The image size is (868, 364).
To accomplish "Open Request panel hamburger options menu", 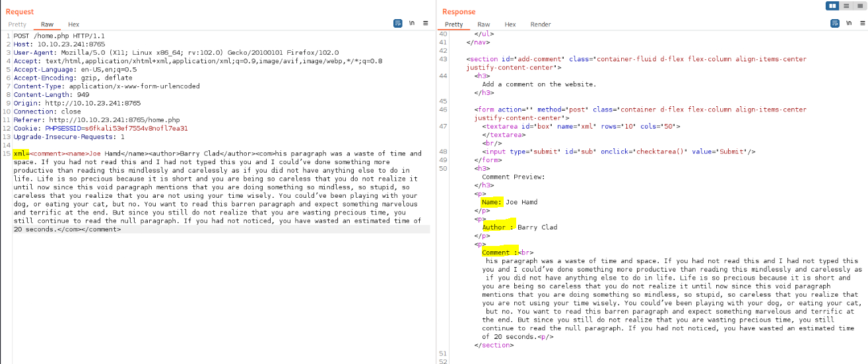I will [425, 23].
